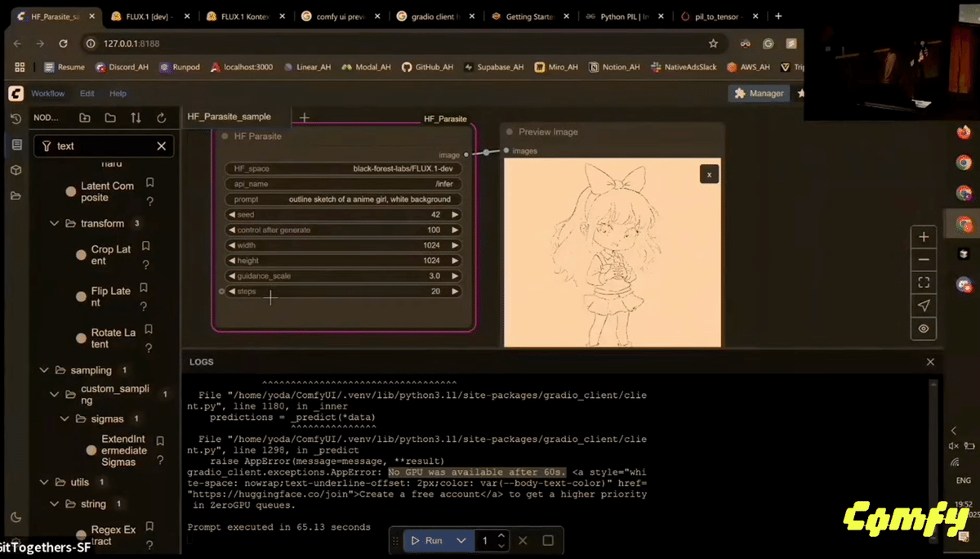Zoom out on the canvas
The height and width of the screenshot is (559, 980).
pyautogui.click(x=924, y=260)
